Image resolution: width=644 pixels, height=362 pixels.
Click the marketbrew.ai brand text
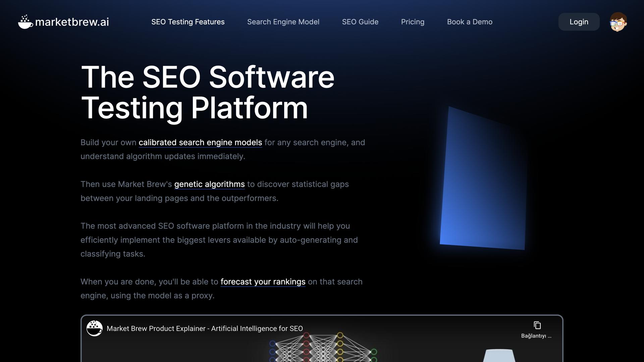pos(72,22)
